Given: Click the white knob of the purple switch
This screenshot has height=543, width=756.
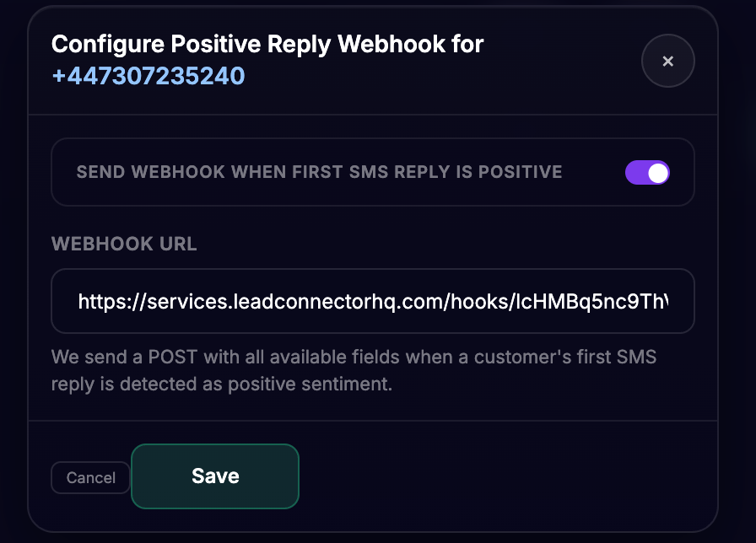Looking at the screenshot, I should point(658,173).
